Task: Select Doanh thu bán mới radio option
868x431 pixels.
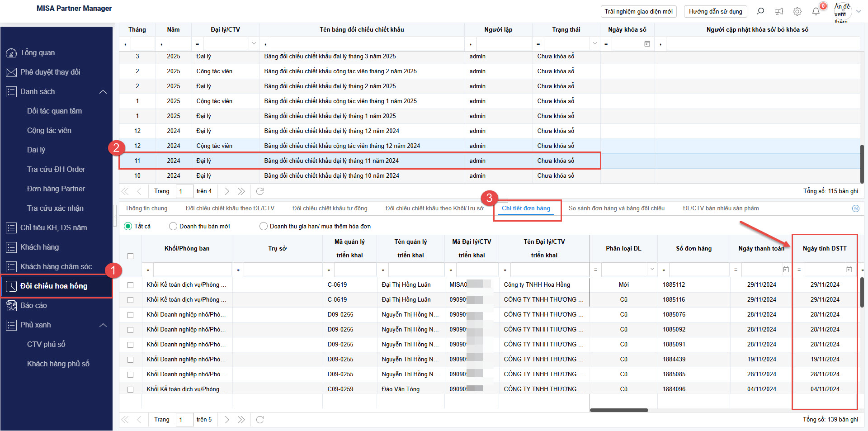Action: click(173, 226)
